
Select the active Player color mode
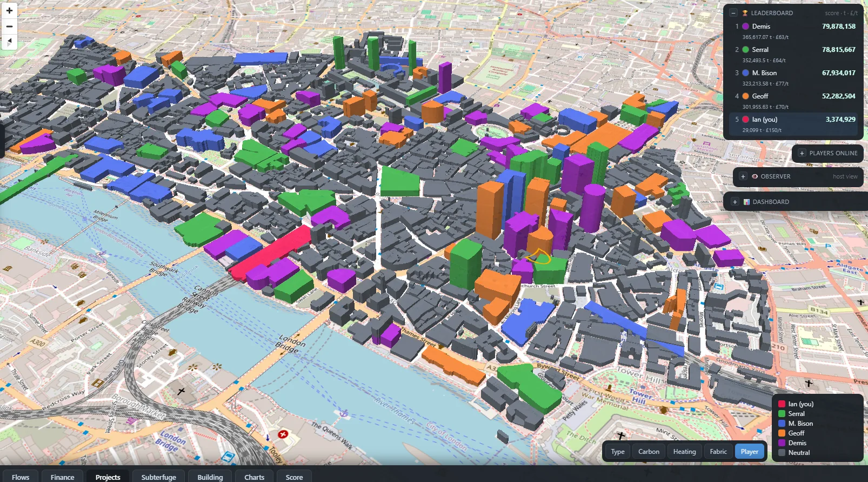point(750,452)
